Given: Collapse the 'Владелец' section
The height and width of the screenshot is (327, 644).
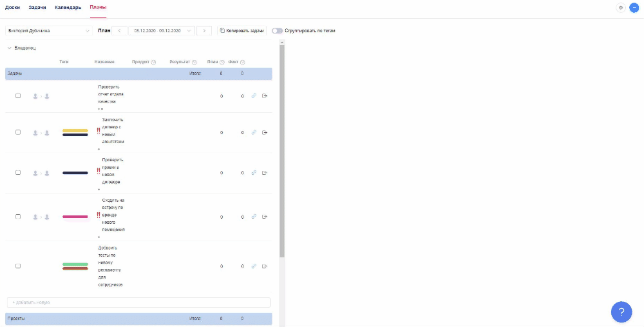Looking at the screenshot, I should (9, 48).
